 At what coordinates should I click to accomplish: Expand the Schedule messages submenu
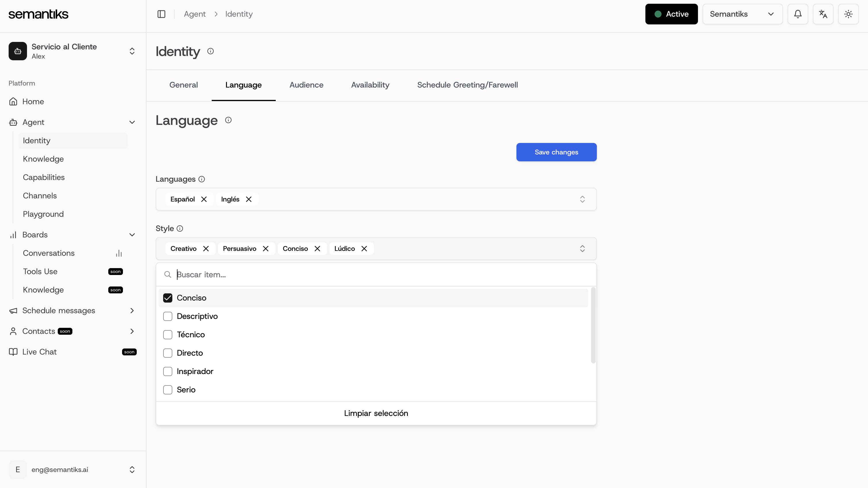pyautogui.click(x=132, y=311)
